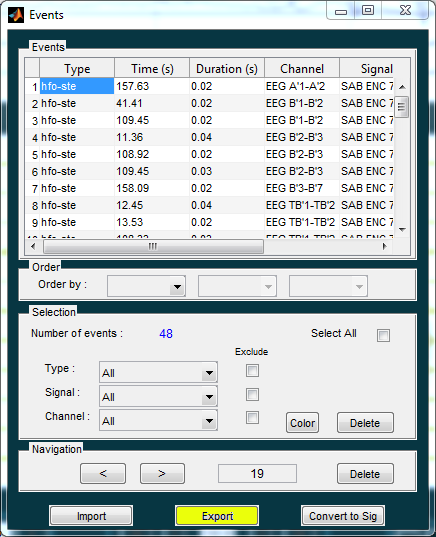Open the Signal filter dropdown

(158, 396)
